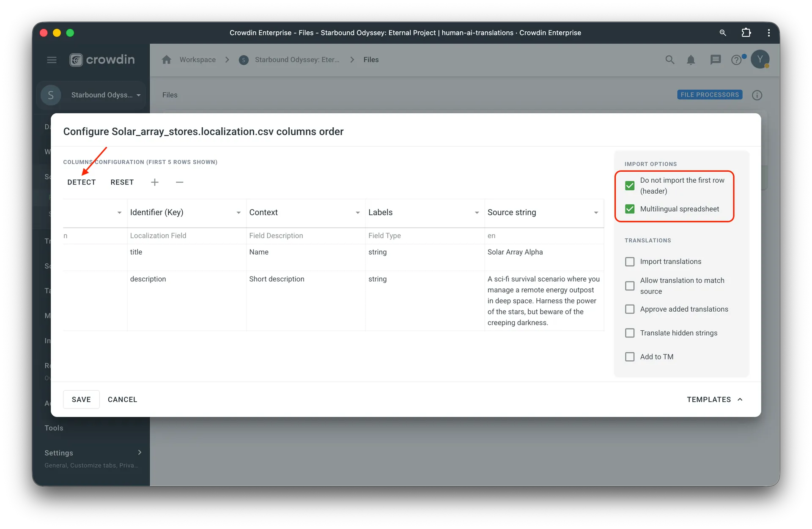Open Settings in the left sidebar
812x529 pixels.
[x=58, y=452]
